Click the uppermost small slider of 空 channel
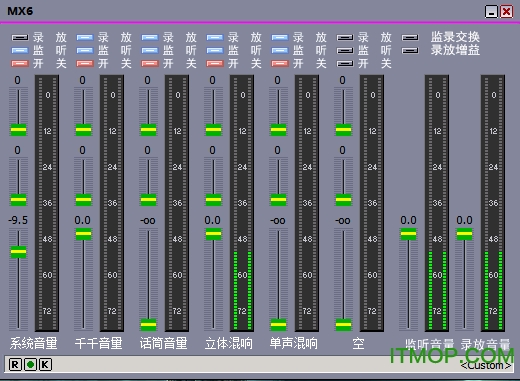520x381 pixels. pos(343,130)
